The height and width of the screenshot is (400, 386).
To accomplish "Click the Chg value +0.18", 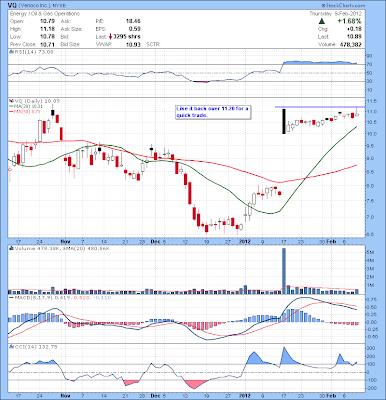I will pos(355,29).
